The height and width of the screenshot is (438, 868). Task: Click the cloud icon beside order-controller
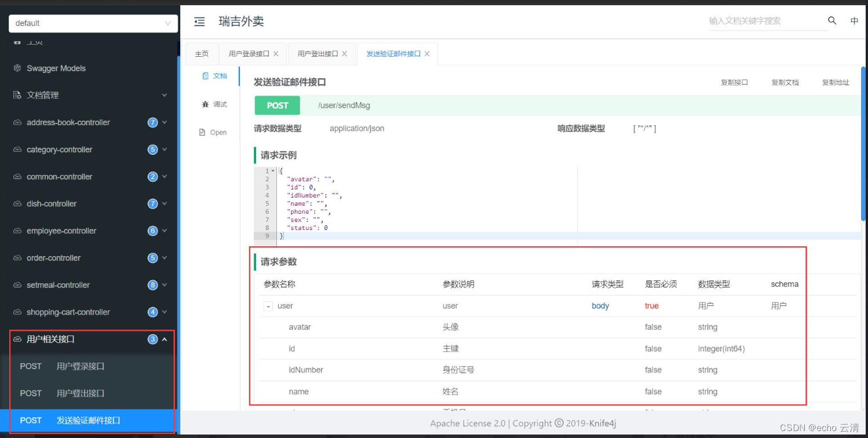point(17,258)
